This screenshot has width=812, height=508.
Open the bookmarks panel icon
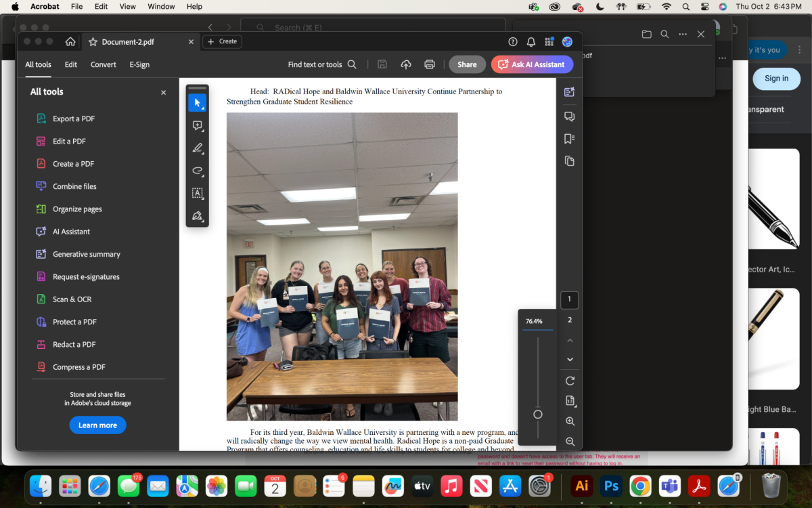coord(569,139)
